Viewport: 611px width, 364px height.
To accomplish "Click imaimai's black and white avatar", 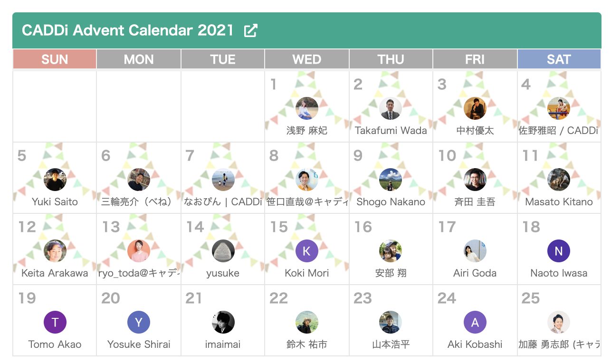I will pos(223,322).
